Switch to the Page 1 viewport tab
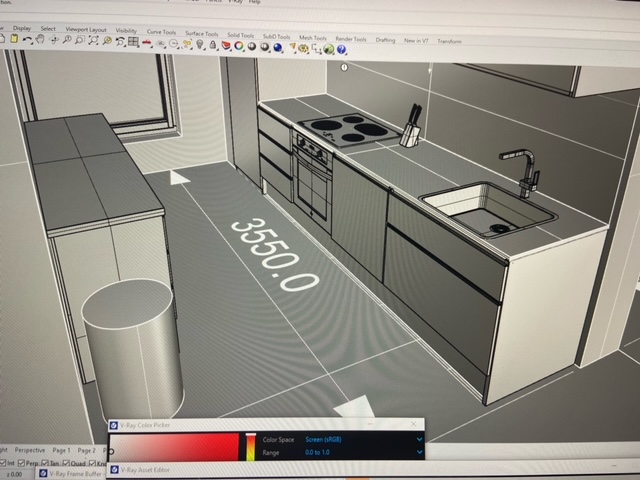Screen dimensions: 640x480 (x=62, y=450)
